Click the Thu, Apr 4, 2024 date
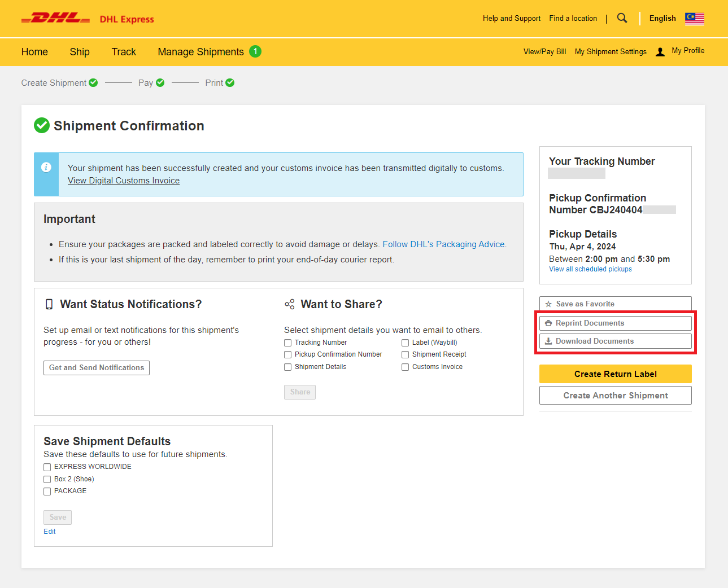The image size is (728, 588). click(x=582, y=247)
